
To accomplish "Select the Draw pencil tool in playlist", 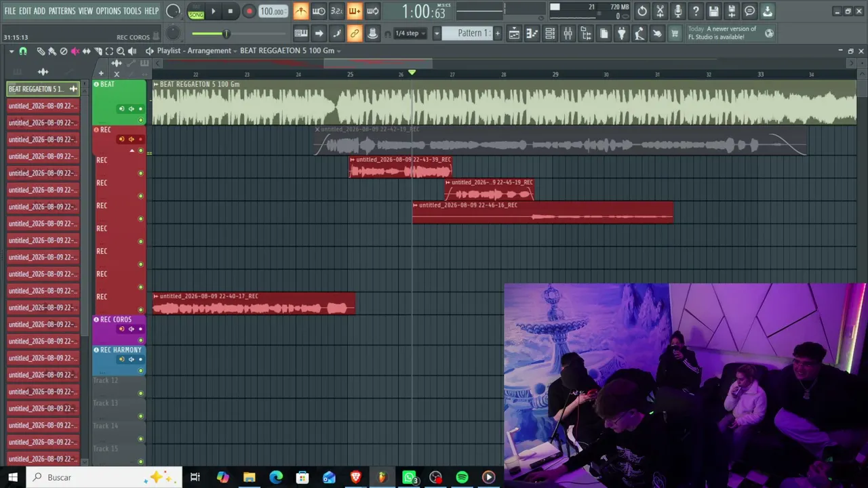I will [41, 51].
